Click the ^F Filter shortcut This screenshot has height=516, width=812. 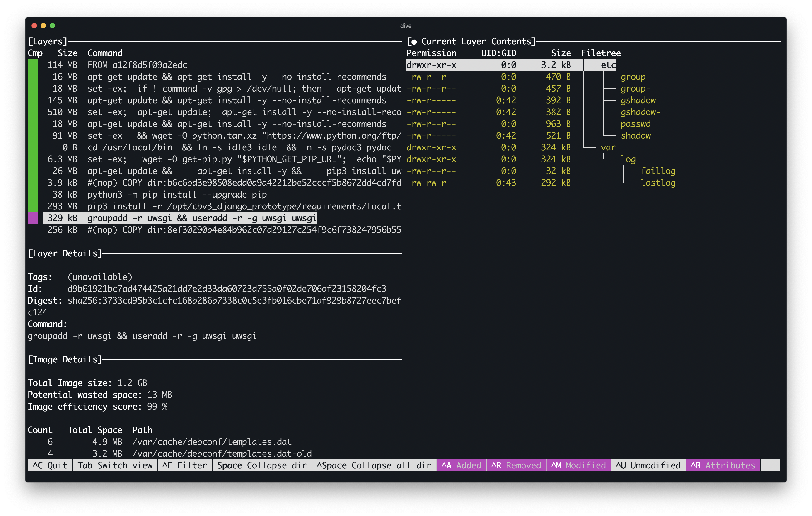185,465
